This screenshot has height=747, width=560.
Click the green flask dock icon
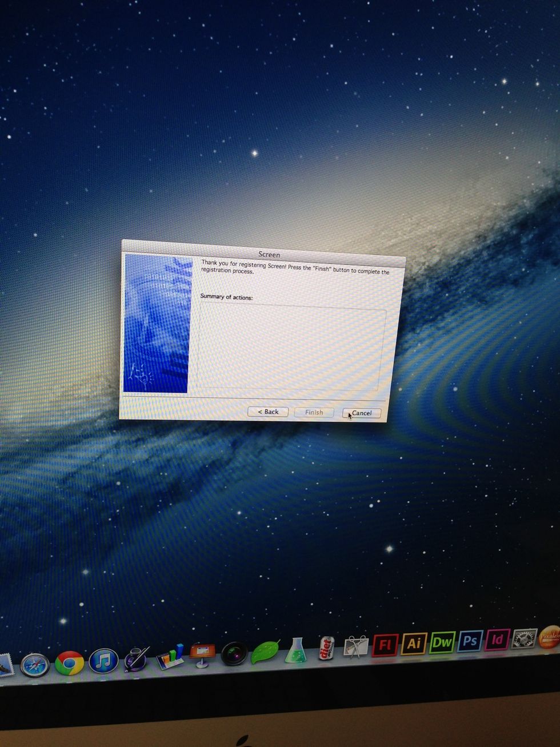[x=295, y=651]
